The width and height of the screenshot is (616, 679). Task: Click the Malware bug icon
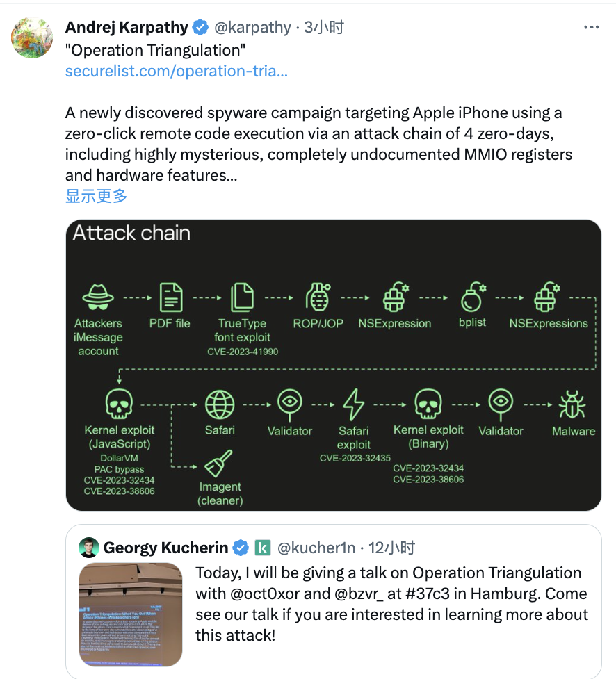click(572, 404)
